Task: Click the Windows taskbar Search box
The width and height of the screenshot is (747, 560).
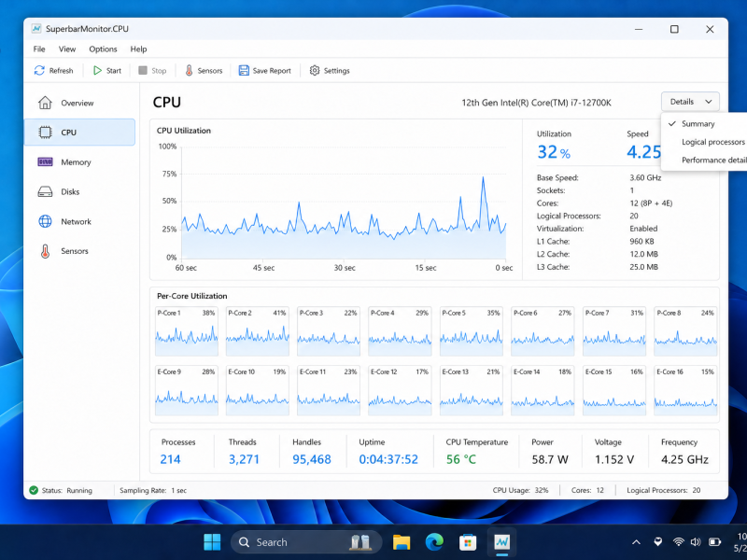Action: (x=306, y=542)
